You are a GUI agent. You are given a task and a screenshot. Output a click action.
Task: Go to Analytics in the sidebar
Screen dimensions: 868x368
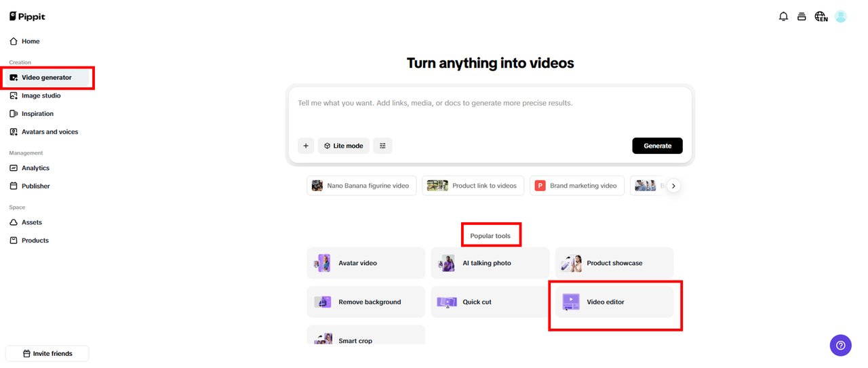[35, 168]
